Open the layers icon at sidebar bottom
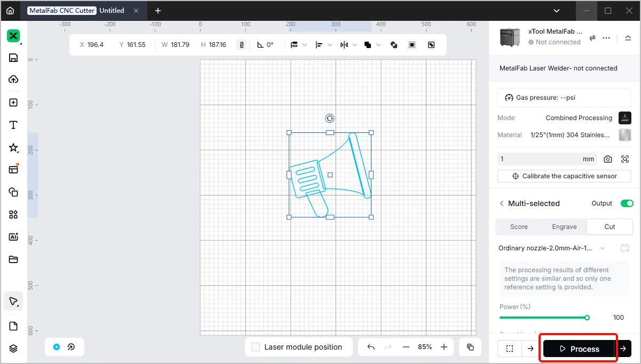The image size is (641, 364). pyautogui.click(x=13, y=349)
